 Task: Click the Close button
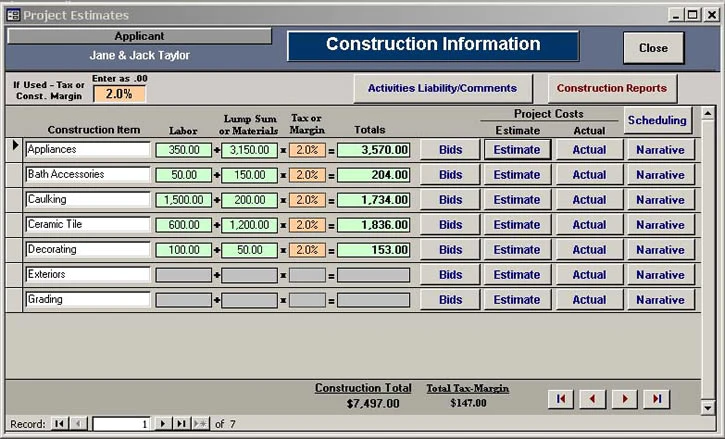click(653, 48)
